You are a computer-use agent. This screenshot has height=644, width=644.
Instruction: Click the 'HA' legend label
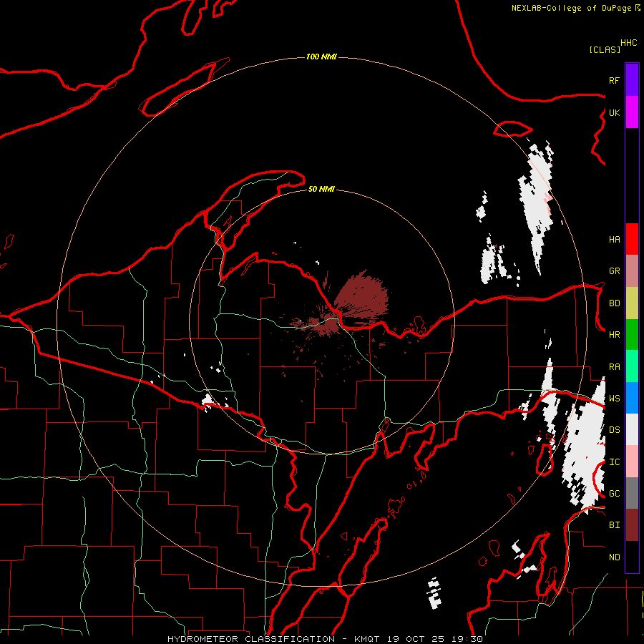click(x=614, y=239)
